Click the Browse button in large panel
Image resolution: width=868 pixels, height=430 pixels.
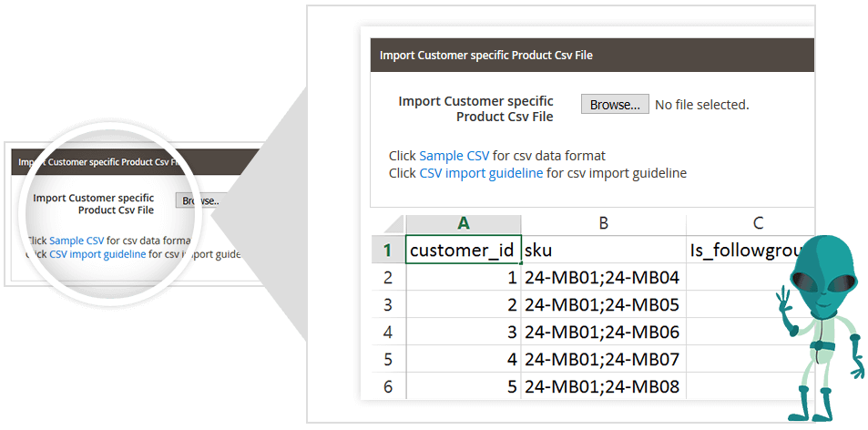615,105
